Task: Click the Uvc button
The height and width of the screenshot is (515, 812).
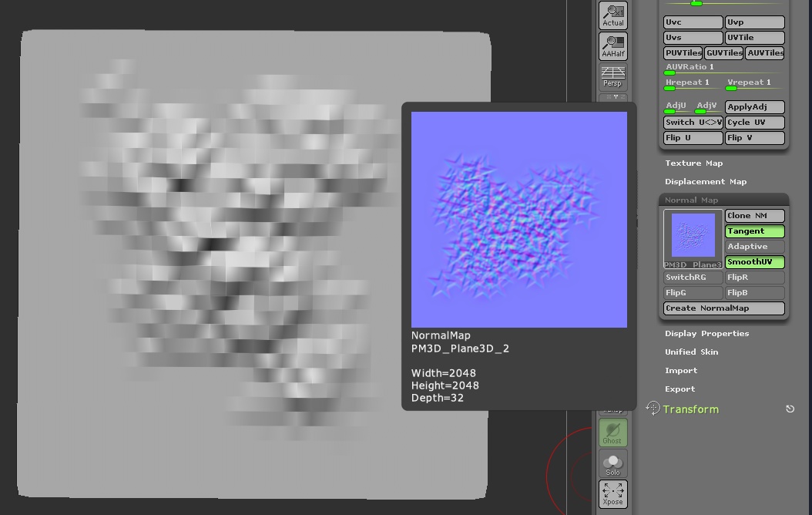Action: click(x=693, y=22)
